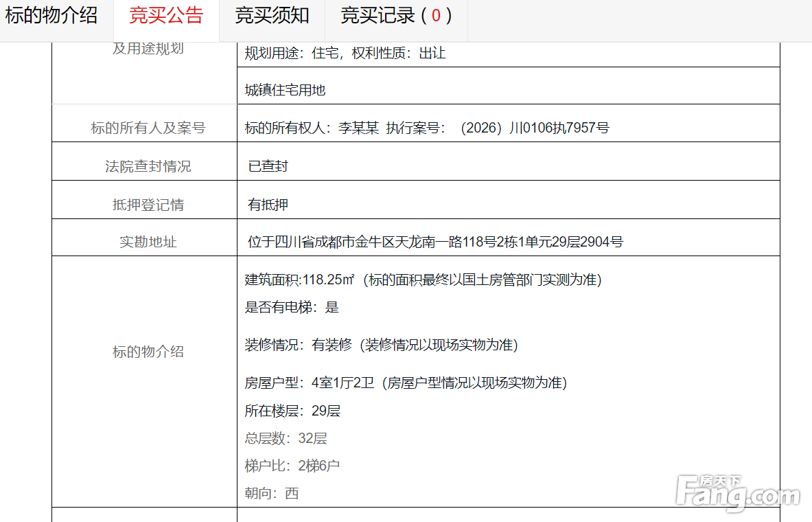Image resolution: width=812 pixels, height=522 pixels.
Task: Click the 梯户比：2梯6户 line
Action: click(x=292, y=466)
